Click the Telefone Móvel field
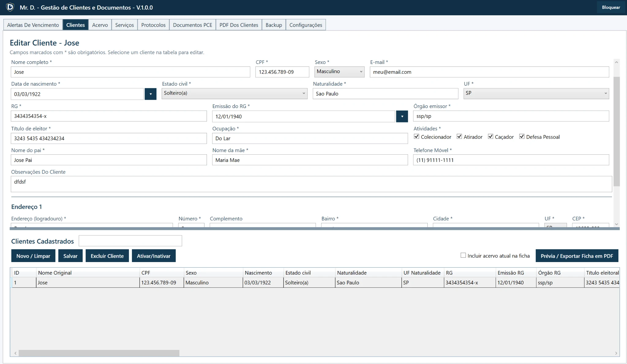This screenshot has width=627, height=364. [511, 160]
